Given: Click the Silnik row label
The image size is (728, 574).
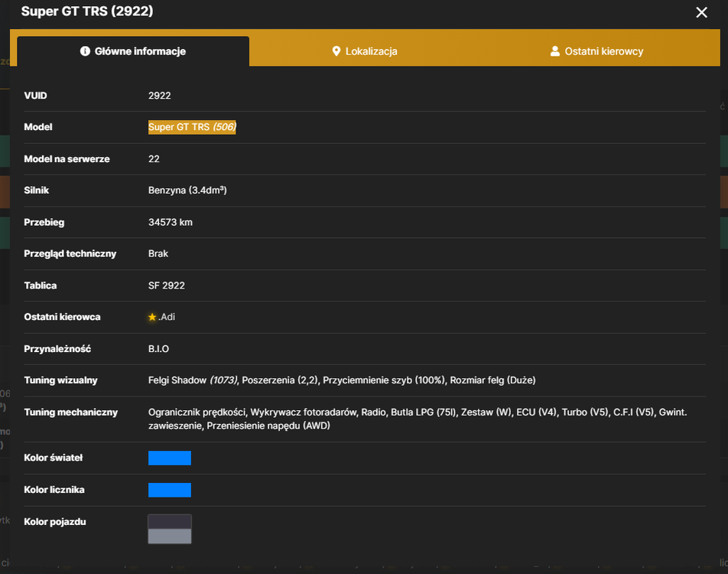Looking at the screenshot, I should pos(36,190).
